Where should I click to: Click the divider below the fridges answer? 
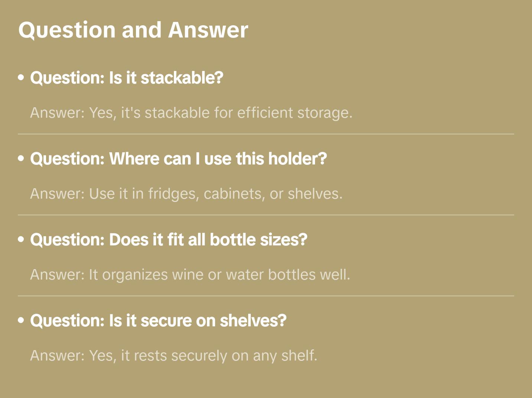[x=266, y=215]
